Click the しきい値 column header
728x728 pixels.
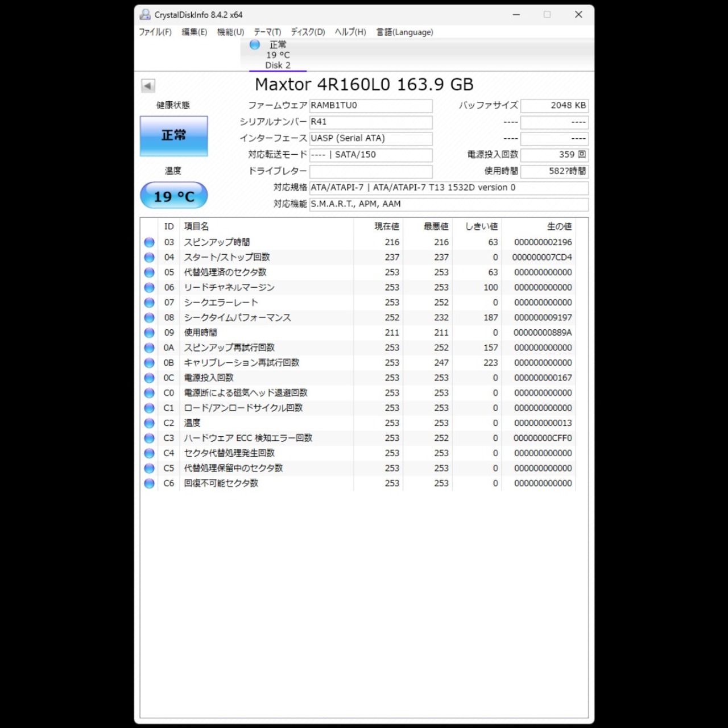pyautogui.click(x=477, y=226)
